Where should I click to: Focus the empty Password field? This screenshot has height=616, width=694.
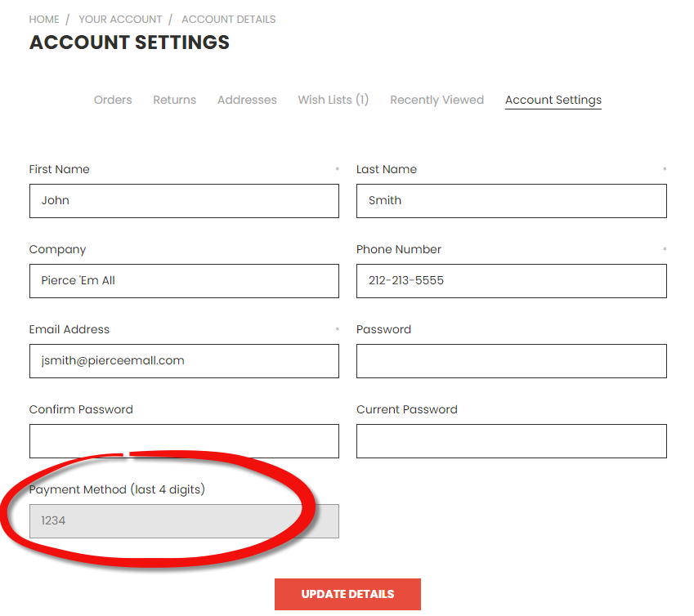click(x=511, y=361)
